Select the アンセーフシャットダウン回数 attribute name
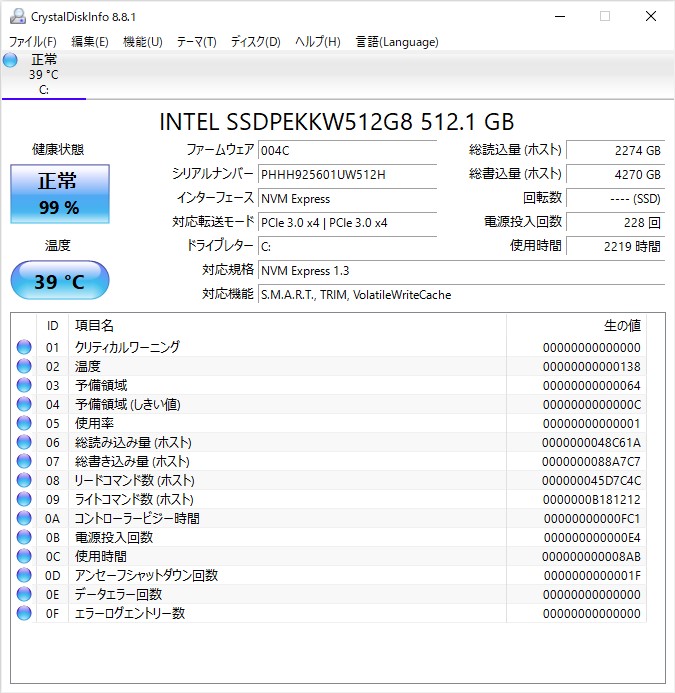 tap(146, 575)
